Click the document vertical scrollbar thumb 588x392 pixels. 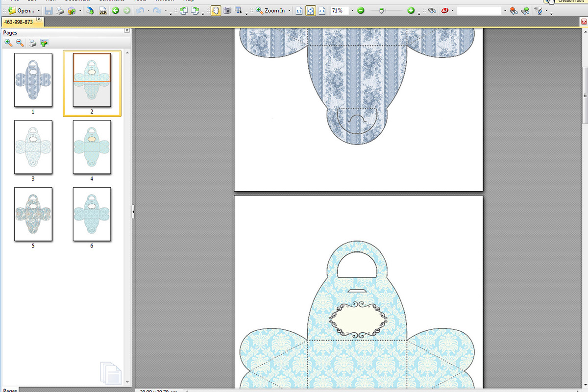(584, 96)
